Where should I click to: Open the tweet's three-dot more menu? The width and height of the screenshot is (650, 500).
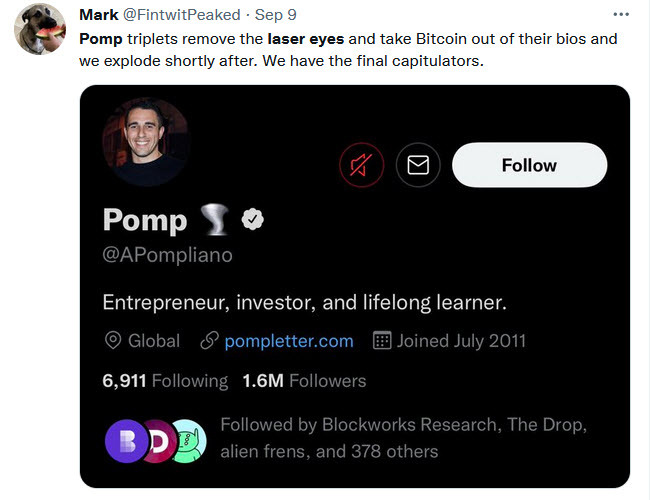tap(621, 15)
